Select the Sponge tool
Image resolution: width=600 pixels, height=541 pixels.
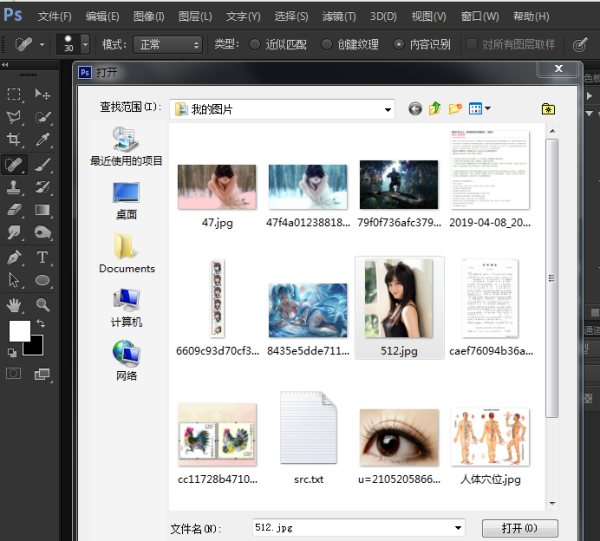42,232
